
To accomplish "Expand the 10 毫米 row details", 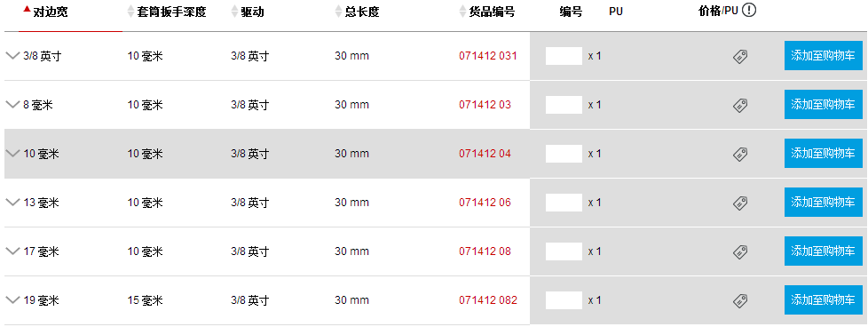I will click(x=12, y=153).
